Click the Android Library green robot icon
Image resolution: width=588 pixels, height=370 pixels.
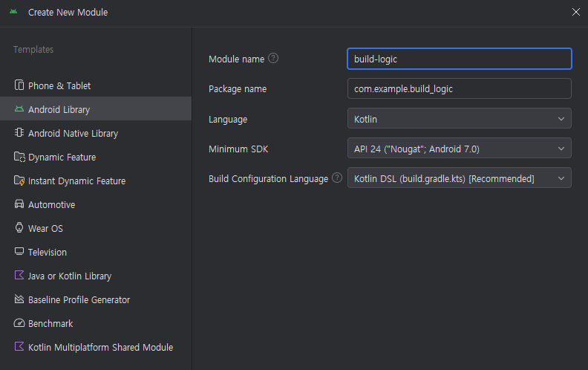tap(19, 109)
